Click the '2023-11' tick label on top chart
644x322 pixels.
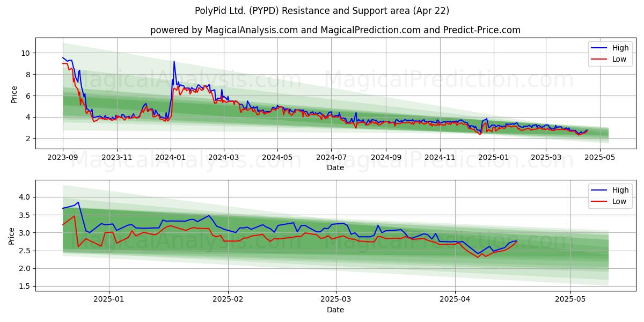(117, 157)
